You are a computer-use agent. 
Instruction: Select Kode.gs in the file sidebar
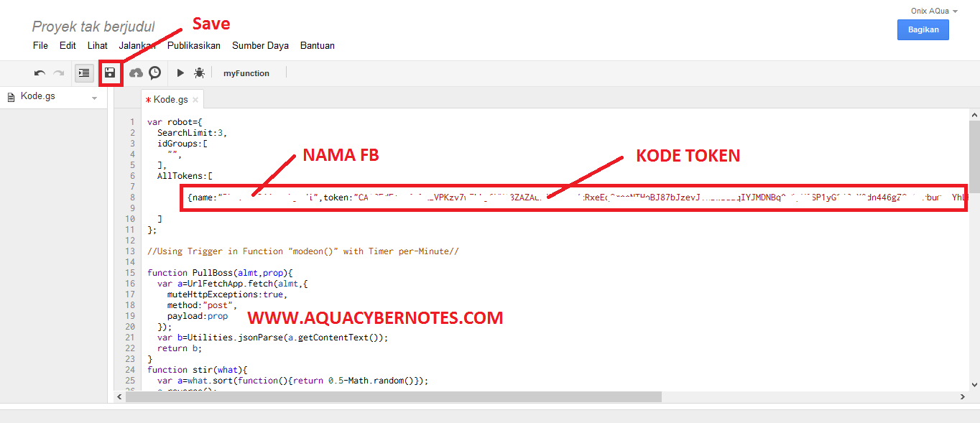coord(37,96)
